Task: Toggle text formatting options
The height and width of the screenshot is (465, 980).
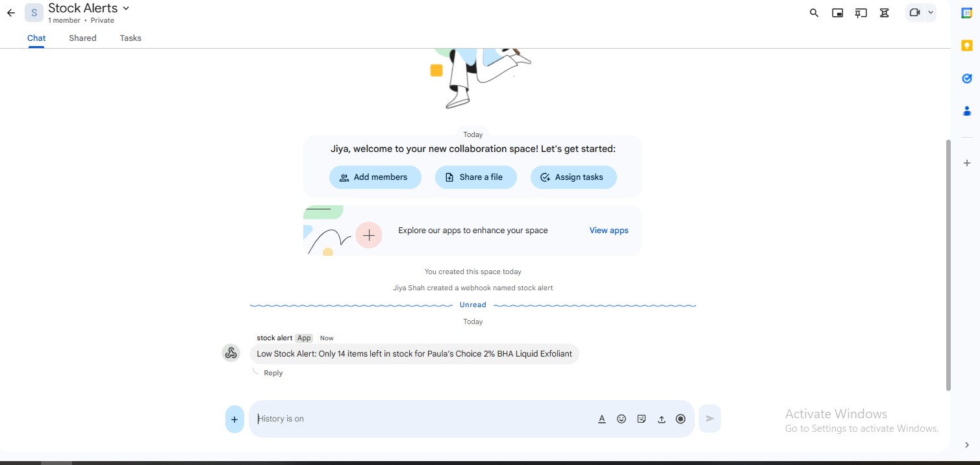Action: [x=602, y=419]
